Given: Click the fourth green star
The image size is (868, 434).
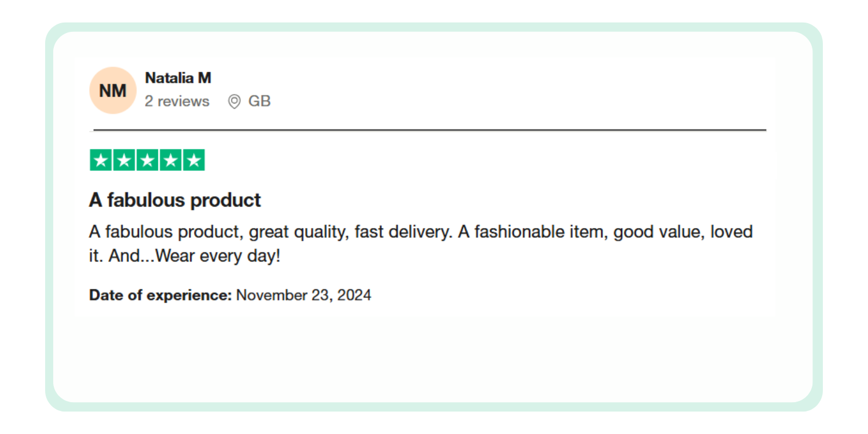Looking at the screenshot, I should point(171,160).
